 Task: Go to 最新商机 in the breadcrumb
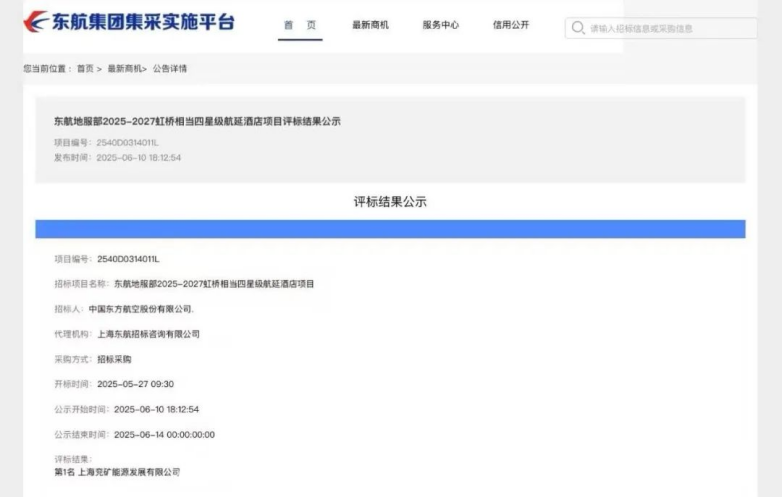pos(125,69)
